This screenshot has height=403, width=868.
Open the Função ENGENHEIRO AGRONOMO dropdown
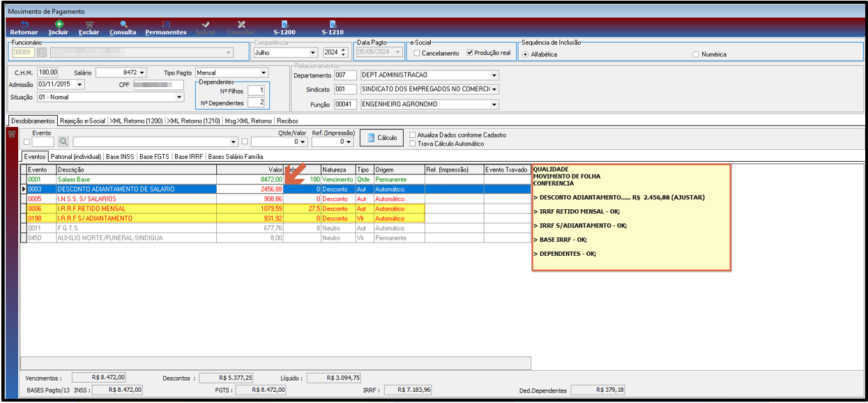coord(494,105)
